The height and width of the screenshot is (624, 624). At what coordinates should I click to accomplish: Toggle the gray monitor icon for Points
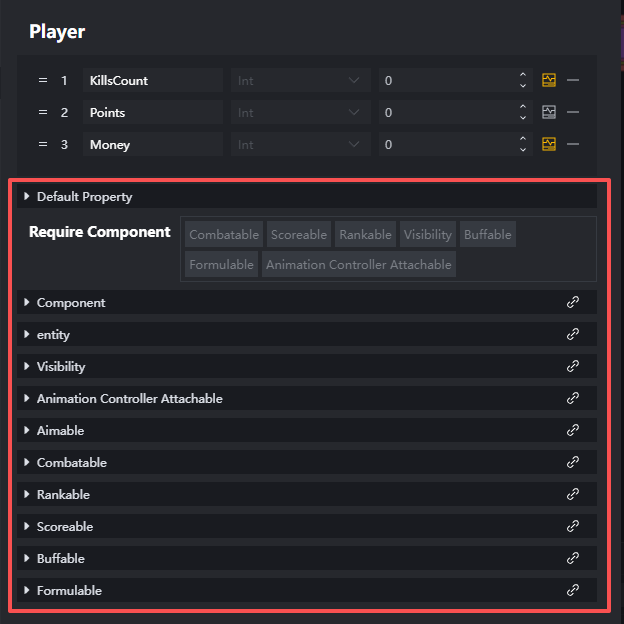tap(549, 112)
